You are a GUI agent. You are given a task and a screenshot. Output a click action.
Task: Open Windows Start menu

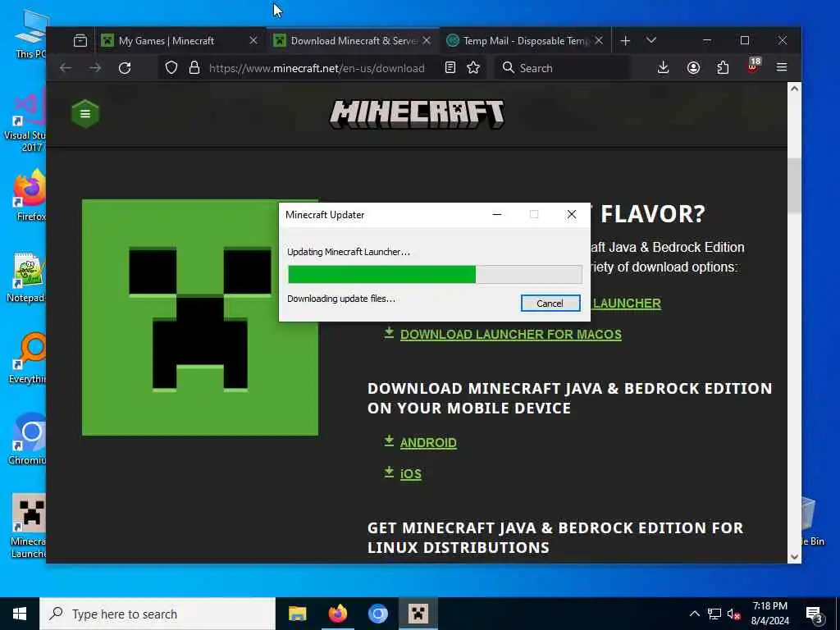tap(20, 614)
